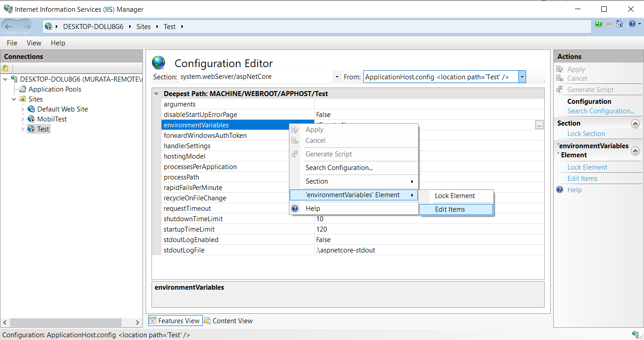Open the Section submenu in the context menu

point(353,181)
